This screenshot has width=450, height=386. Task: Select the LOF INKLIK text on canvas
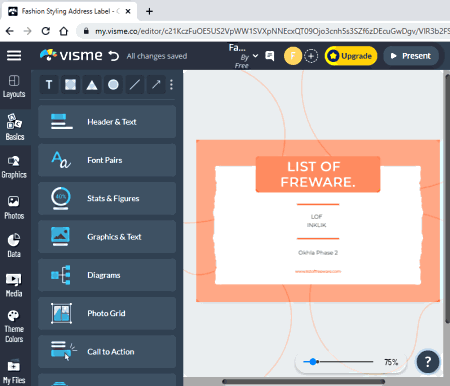click(x=316, y=221)
